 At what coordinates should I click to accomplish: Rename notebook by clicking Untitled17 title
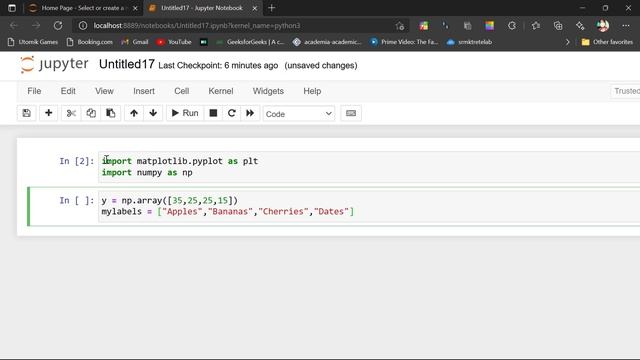tap(127, 64)
